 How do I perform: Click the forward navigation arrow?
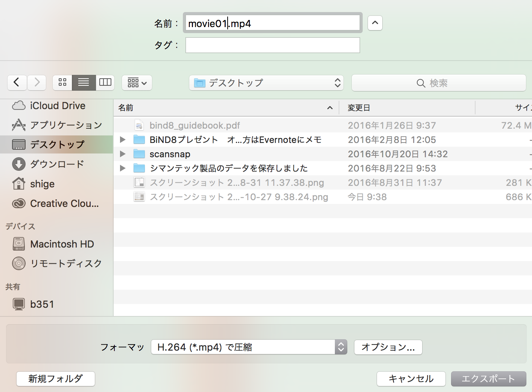click(37, 82)
